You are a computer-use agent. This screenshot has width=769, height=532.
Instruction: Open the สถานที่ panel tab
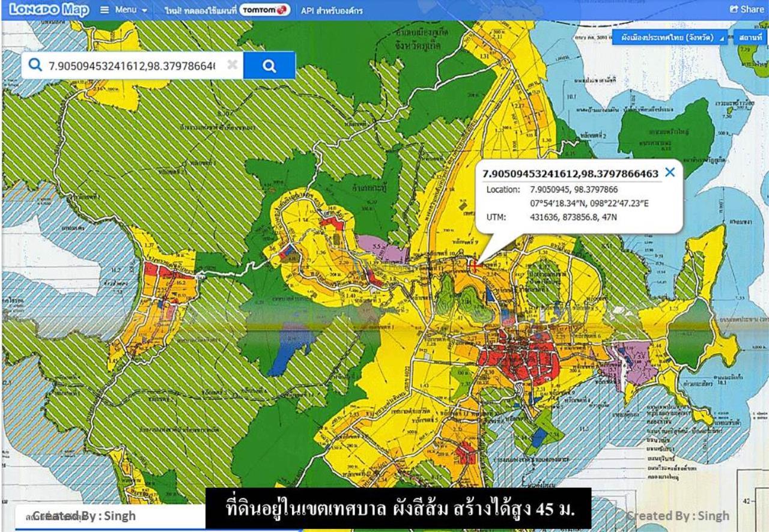[750, 37]
